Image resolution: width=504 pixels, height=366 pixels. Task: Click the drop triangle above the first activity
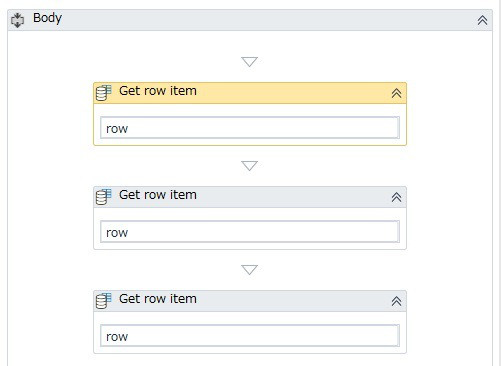pyautogui.click(x=249, y=62)
